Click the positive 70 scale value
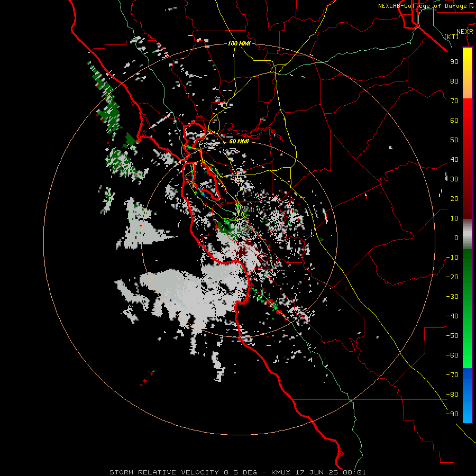The width and height of the screenshot is (476, 476). pos(454,101)
